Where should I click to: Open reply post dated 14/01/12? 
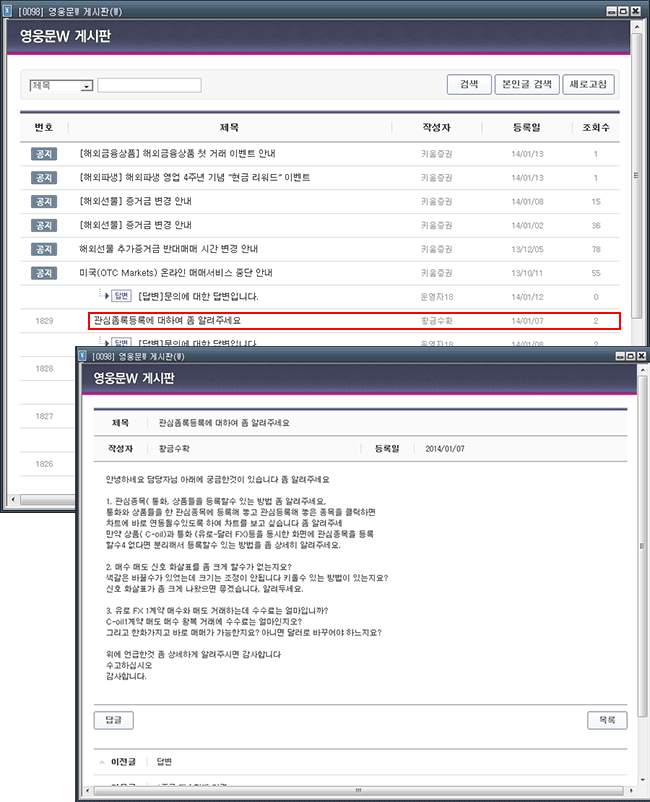[198, 297]
